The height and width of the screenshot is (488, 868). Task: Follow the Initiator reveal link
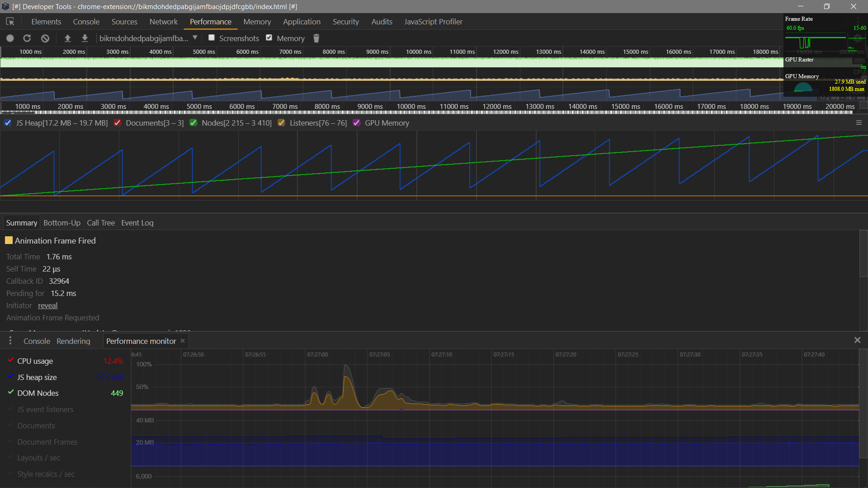pos(48,305)
